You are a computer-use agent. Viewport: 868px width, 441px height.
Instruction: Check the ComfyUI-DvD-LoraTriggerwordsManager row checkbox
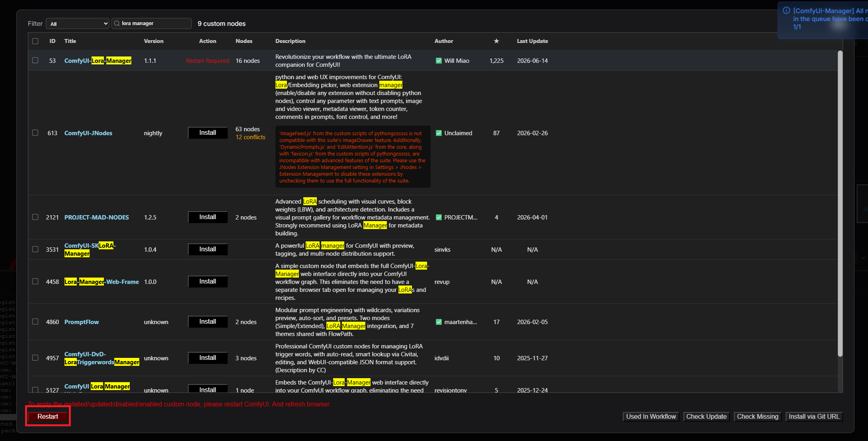point(35,358)
